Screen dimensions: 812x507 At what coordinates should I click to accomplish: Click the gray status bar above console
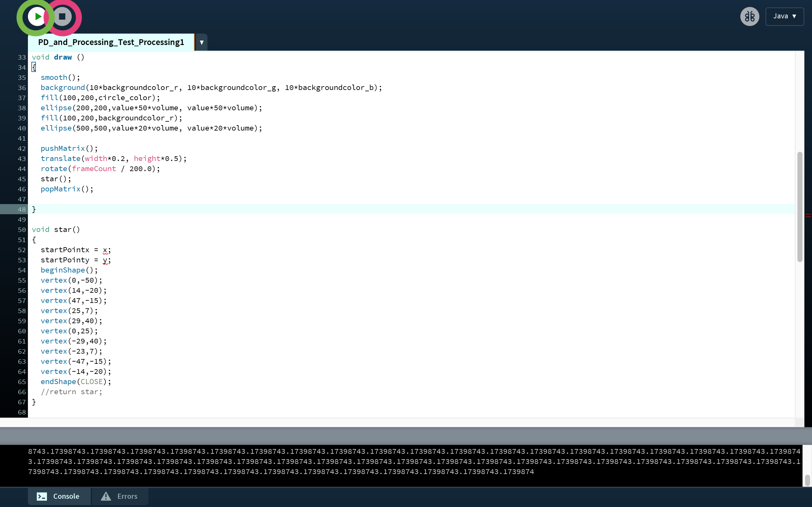tap(403, 436)
